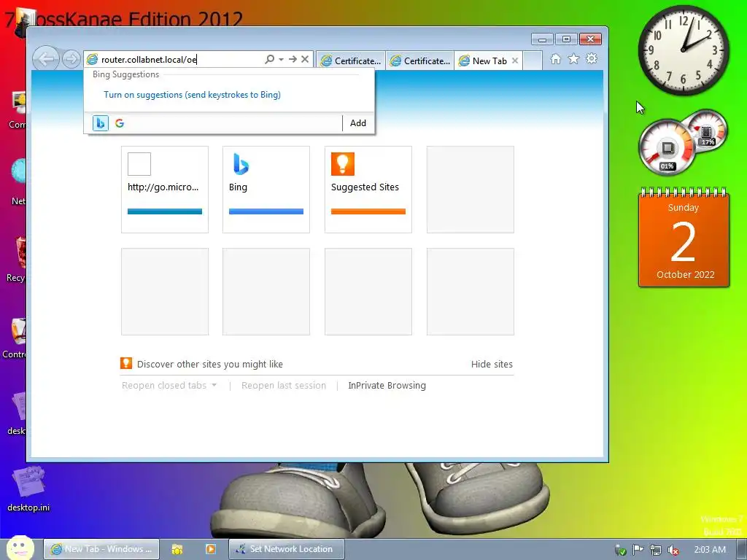Click the empty tile beside Suggested Sites
The width and height of the screenshot is (747, 560).
point(471,190)
